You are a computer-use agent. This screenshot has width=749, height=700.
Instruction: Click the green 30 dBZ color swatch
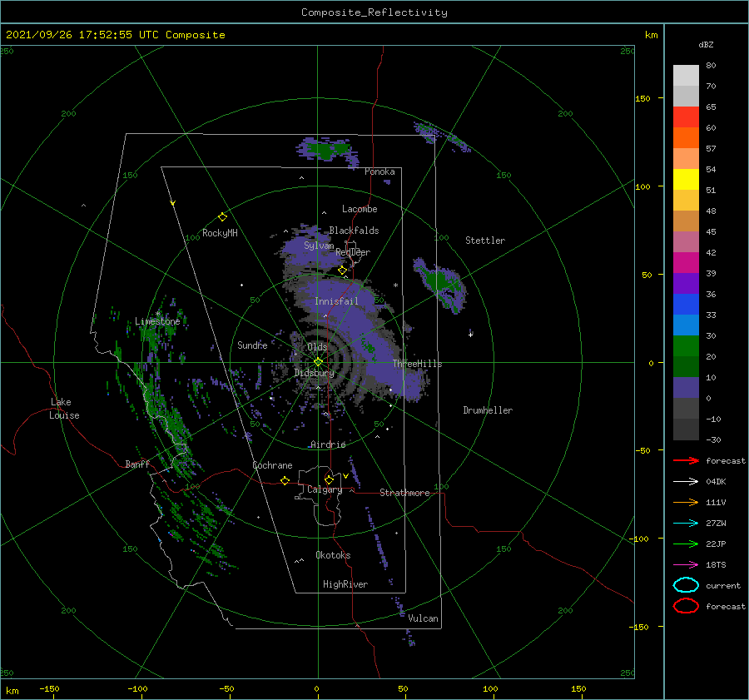coord(686,345)
